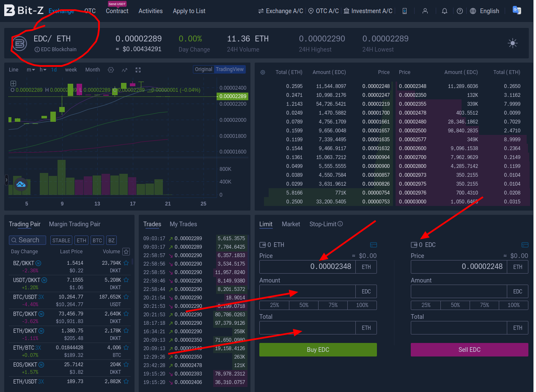Select ask price 0.00002348 in order book
This screenshot has height=392, width=536.
pyautogui.click(x=412, y=86)
